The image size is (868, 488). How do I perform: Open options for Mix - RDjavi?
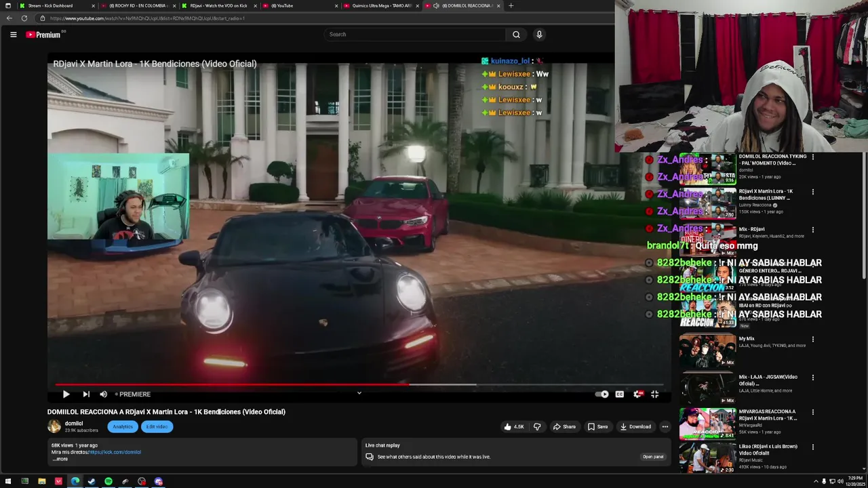(812, 230)
